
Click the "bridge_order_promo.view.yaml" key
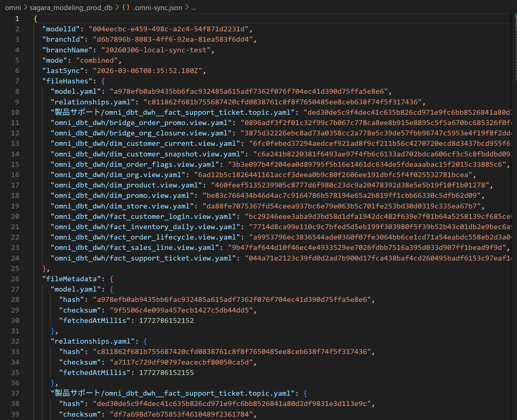(x=141, y=123)
